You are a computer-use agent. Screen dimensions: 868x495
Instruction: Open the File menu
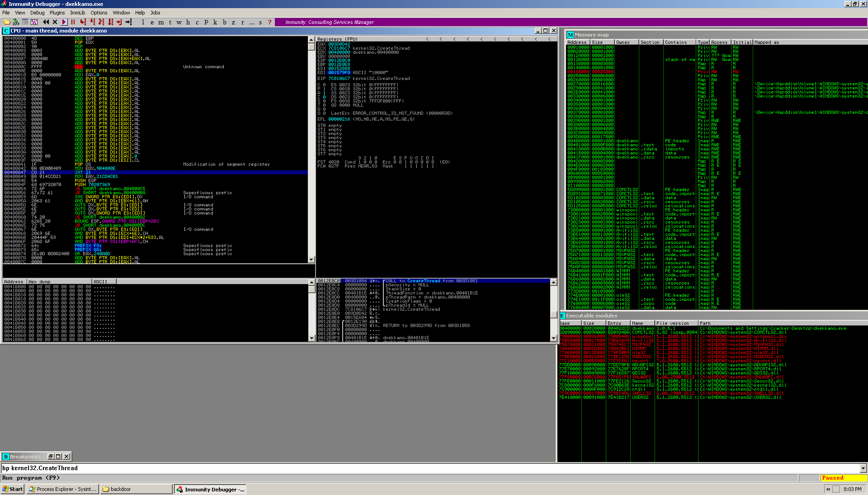coord(6,13)
